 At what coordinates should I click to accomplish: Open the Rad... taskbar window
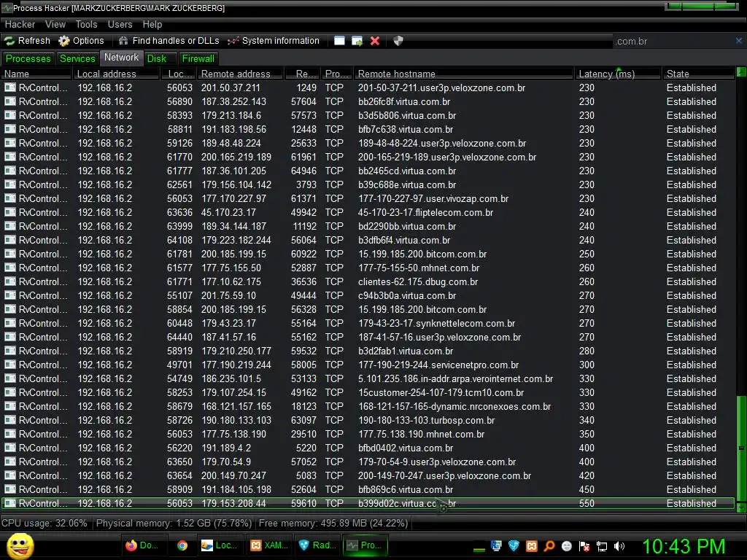317,545
